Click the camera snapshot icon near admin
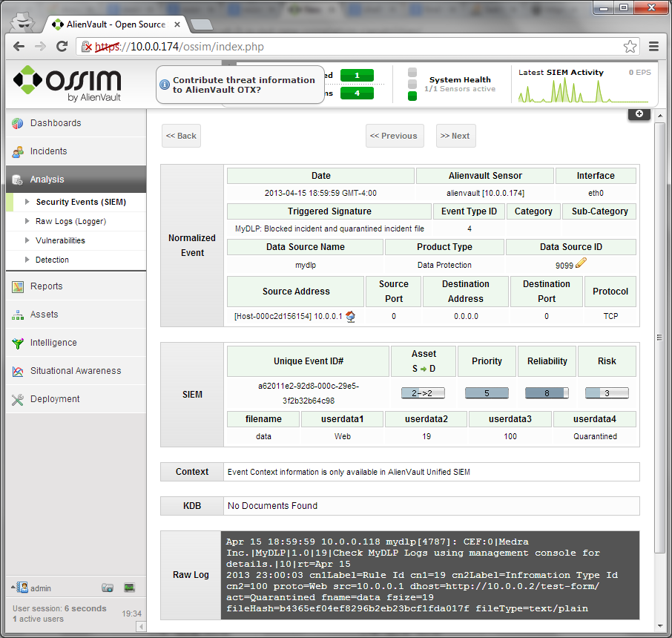Screen dimensions: 672x638 (108, 588)
